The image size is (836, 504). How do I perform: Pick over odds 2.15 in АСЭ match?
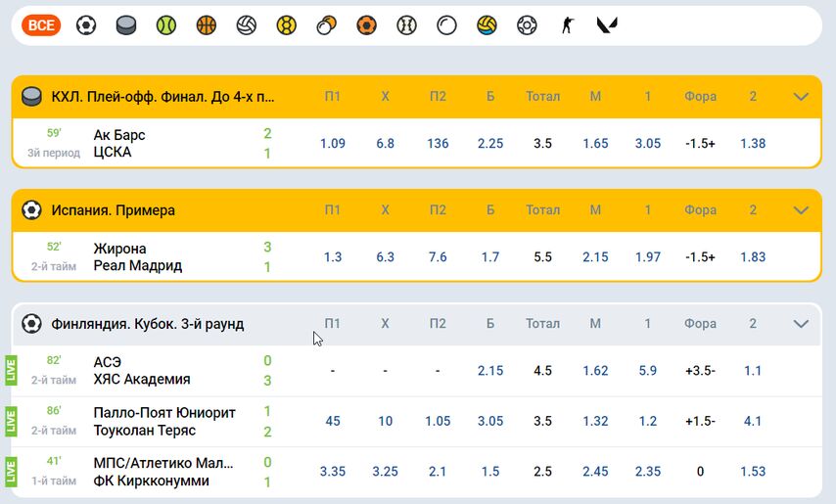pyautogui.click(x=490, y=371)
